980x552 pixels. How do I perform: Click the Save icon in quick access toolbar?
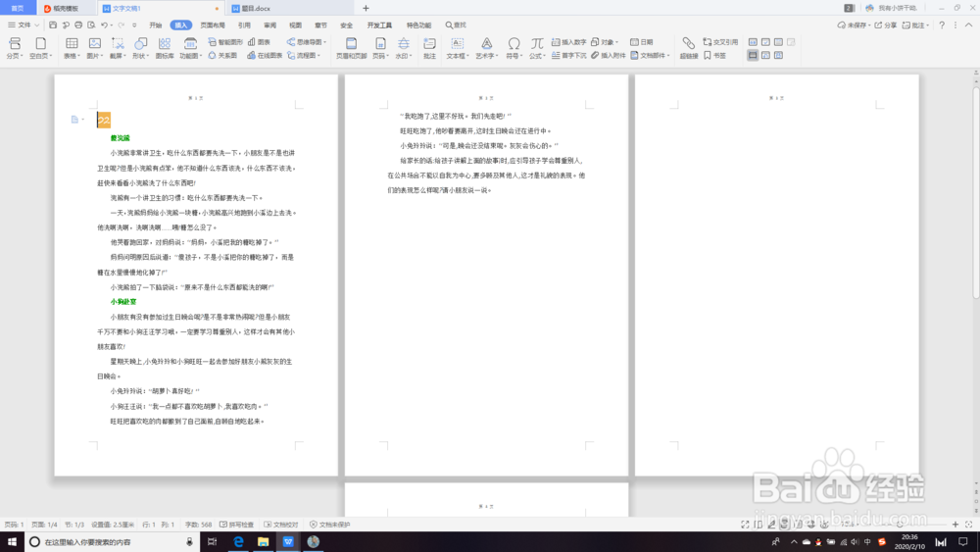tap(53, 25)
